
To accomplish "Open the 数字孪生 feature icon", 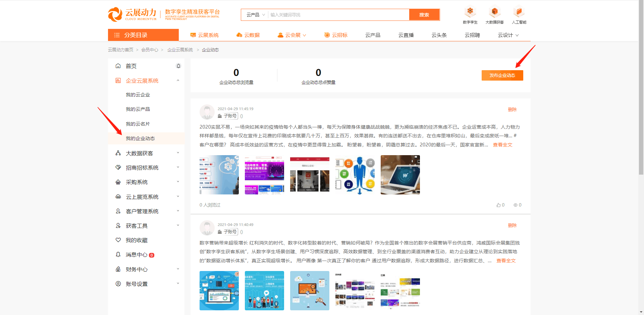I will tap(470, 12).
